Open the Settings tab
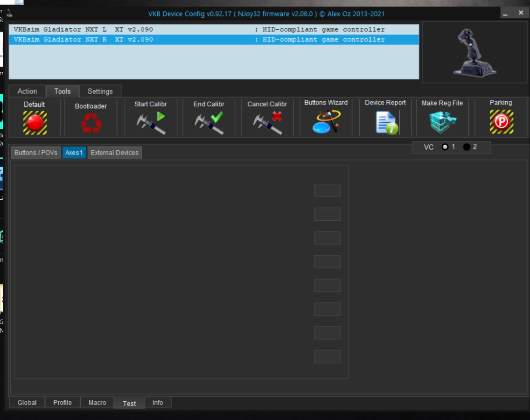 pos(100,91)
